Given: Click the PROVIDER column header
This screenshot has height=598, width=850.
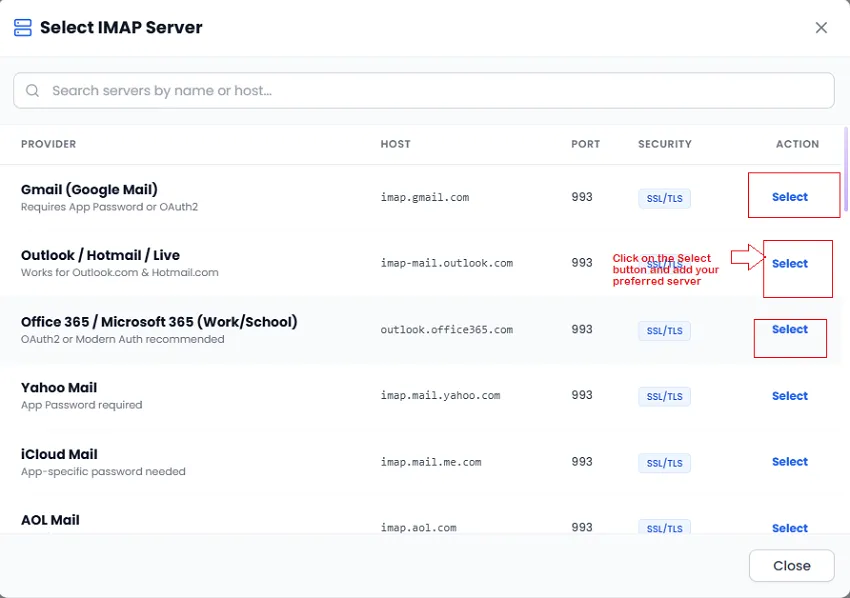Looking at the screenshot, I should 48,144.
